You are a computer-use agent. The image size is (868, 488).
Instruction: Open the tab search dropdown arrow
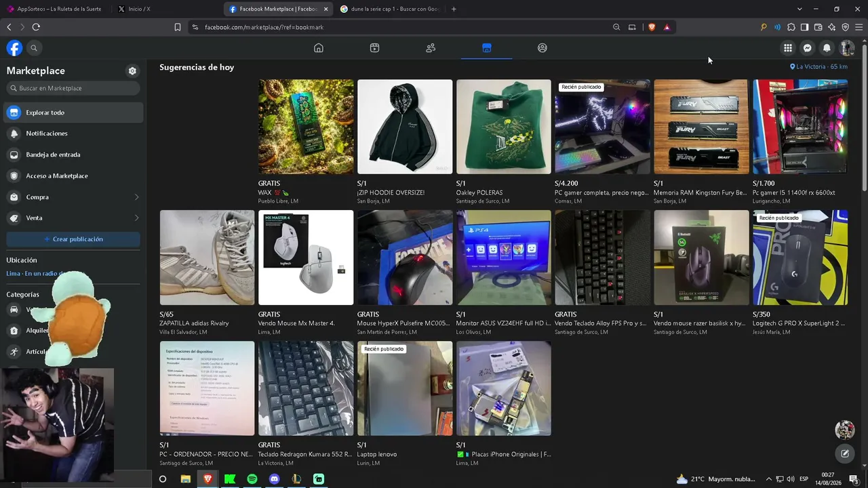[800, 9]
